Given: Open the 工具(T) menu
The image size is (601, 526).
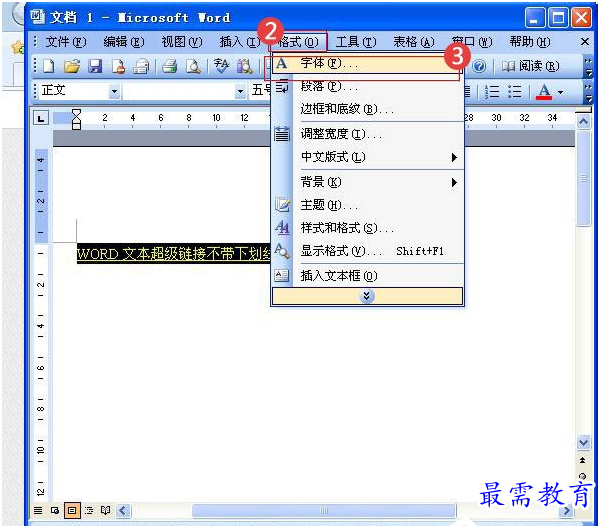Looking at the screenshot, I should (356, 41).
